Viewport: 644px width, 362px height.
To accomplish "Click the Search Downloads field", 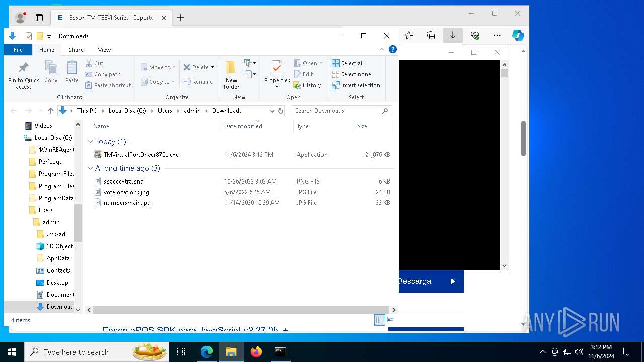I will click(341, 111).
